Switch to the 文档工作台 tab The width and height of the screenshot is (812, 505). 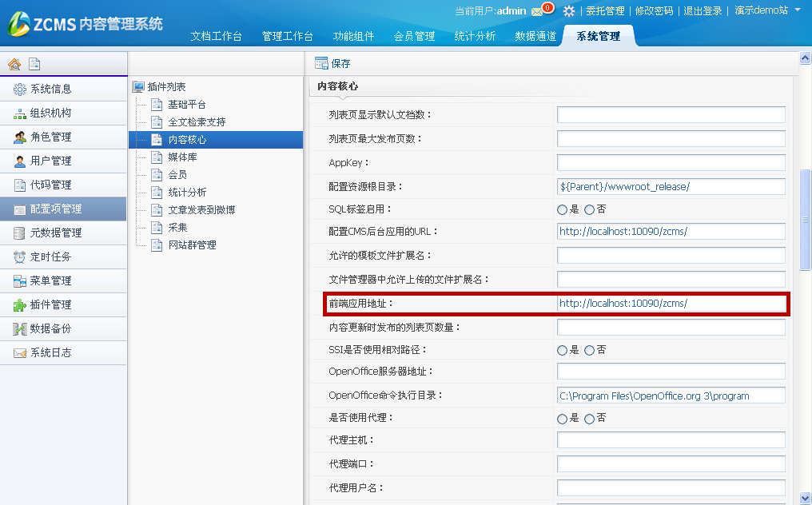click(x=216, y=36)
